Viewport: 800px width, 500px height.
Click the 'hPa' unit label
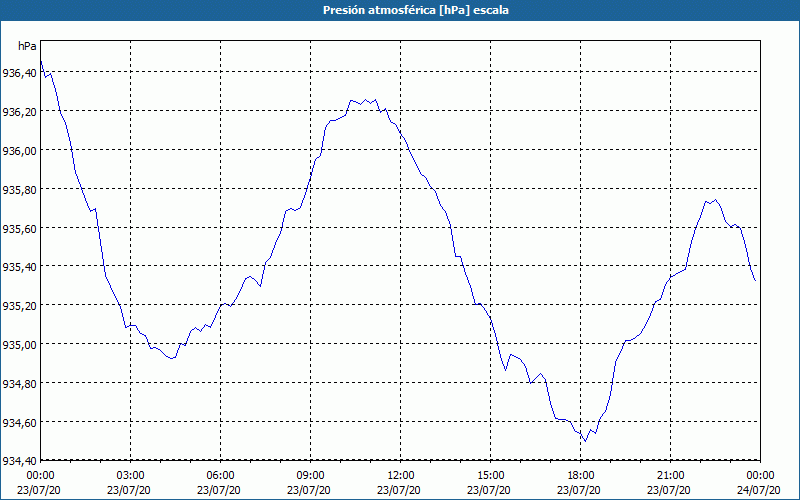[27, 46]
